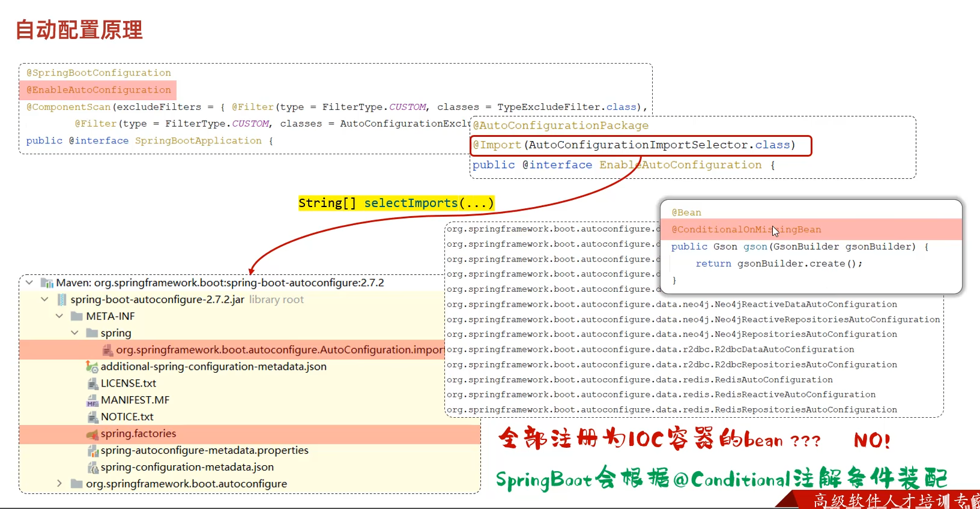Click the Neo4jReactiveDataAutoConfiguration entry
The image size is (980, 509).
point(672,304)
